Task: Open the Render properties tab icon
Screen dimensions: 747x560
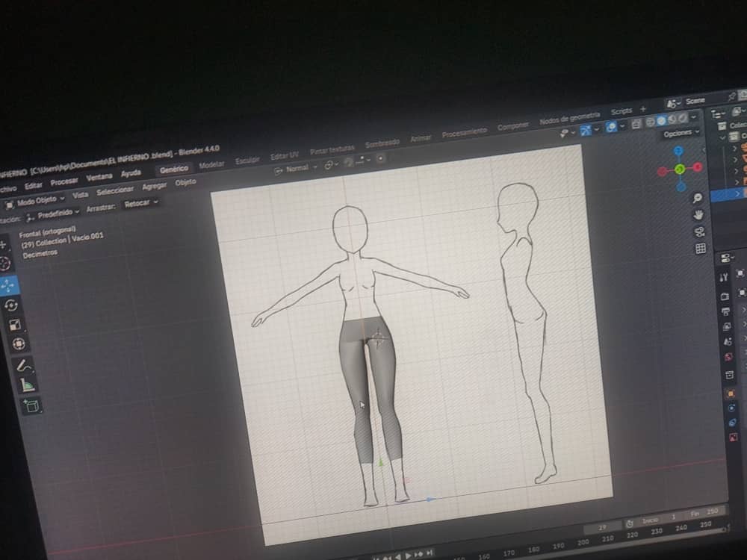Action: 725,296
